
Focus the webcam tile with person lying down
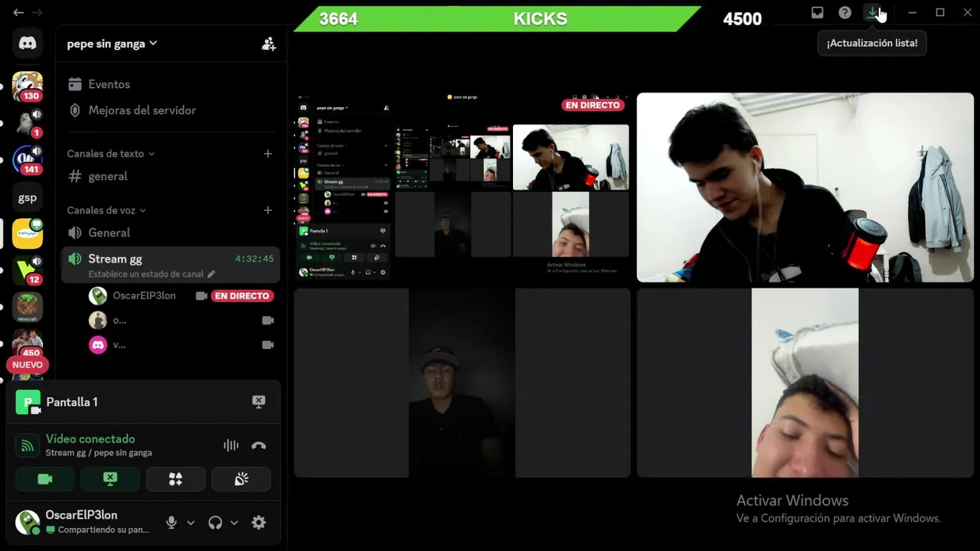(805, 383)
